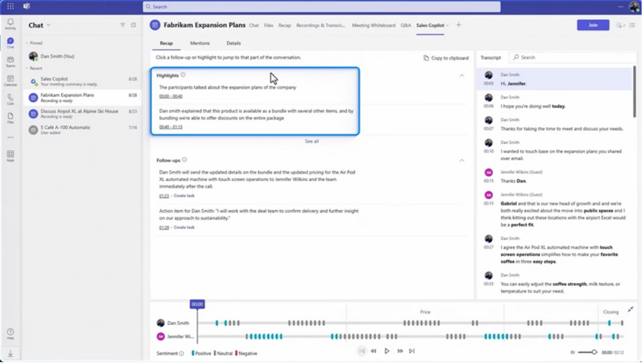Open the chat list filter icon
Image resolution: width=644 pixels, height=364 pixels.
point(123,25)
